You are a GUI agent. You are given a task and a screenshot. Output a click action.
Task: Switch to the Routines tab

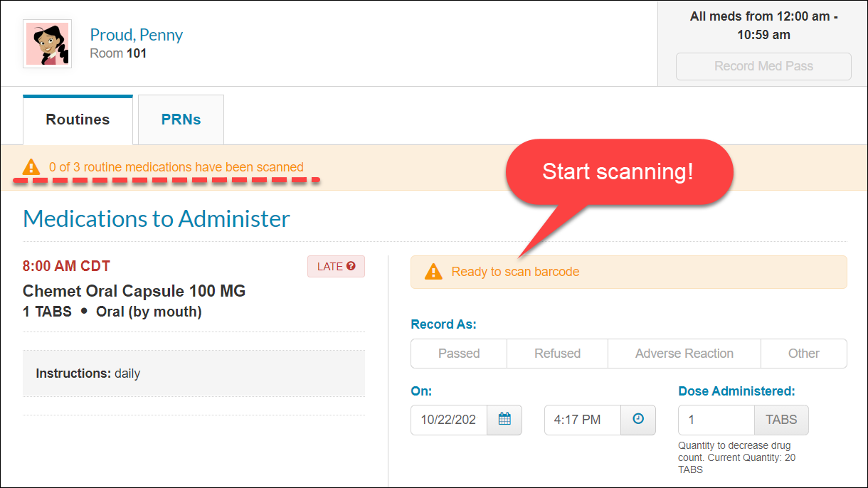(x=78, y=119)
